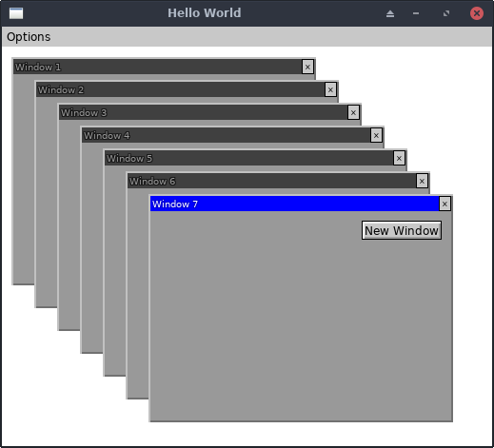This screenshot has height=448, width=494.
Task: Select the Window 5 title bar
Action: 248,158
